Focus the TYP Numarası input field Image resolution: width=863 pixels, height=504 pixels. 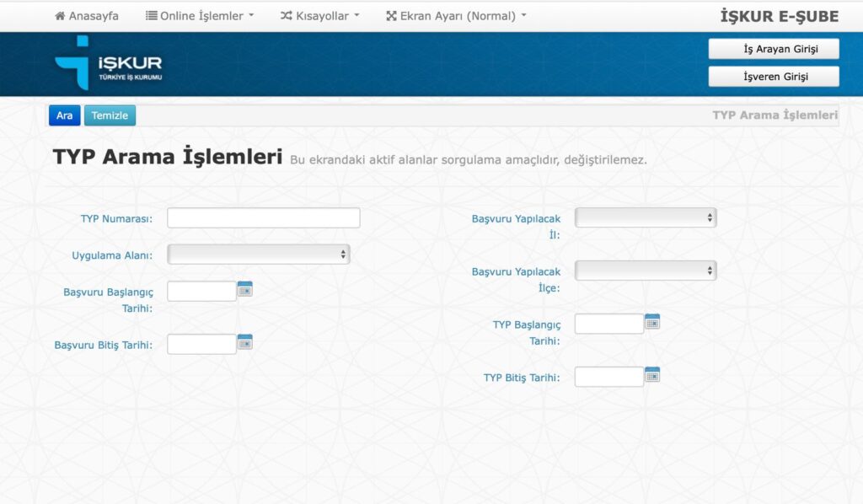264,218
